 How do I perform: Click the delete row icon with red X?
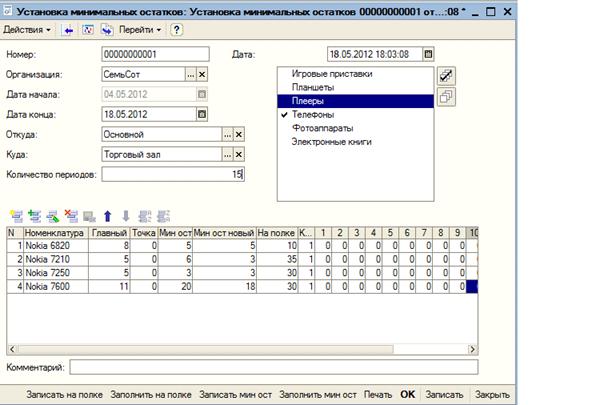[x=70, y=215]
